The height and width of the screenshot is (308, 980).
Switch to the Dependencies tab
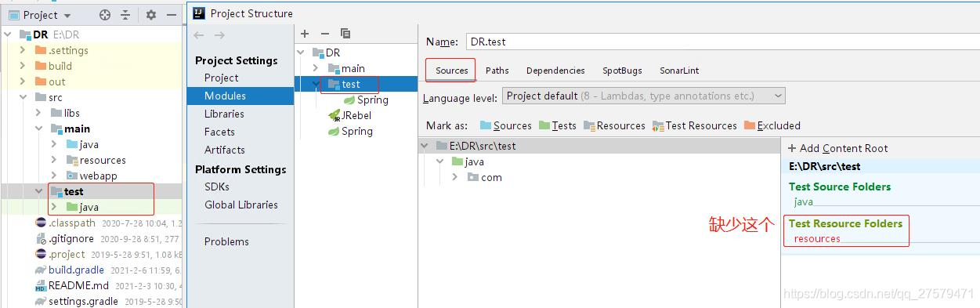coord(555,70)
